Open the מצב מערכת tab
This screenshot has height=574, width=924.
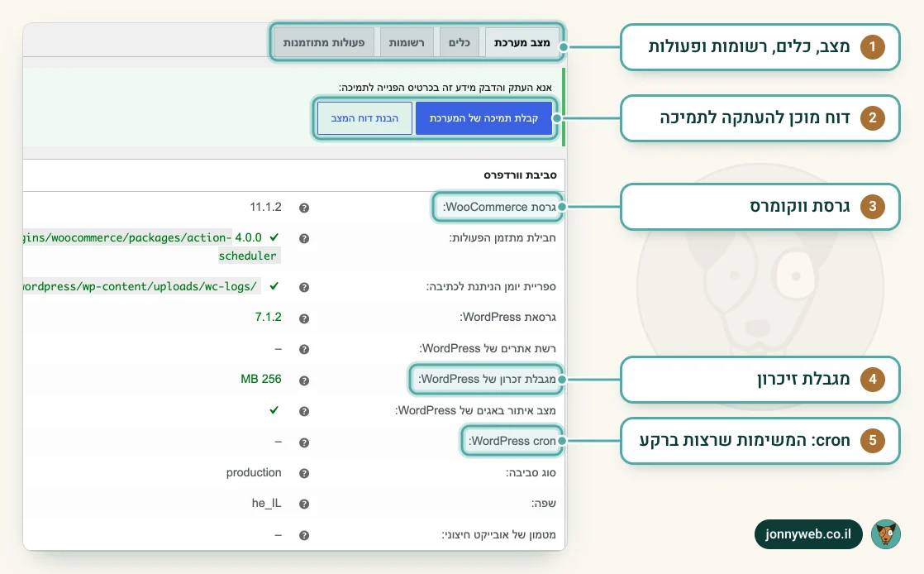pyautogui.click(x=522, y=42)
